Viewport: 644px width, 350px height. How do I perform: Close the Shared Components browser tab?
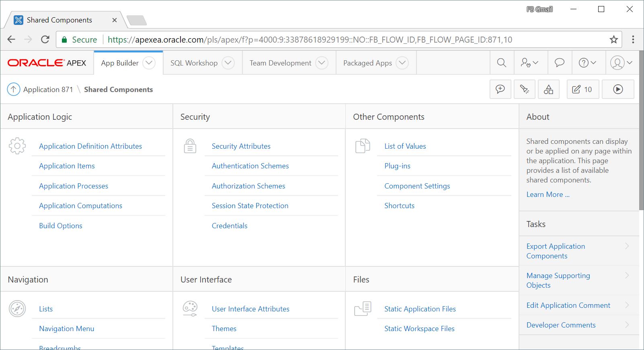115,20
